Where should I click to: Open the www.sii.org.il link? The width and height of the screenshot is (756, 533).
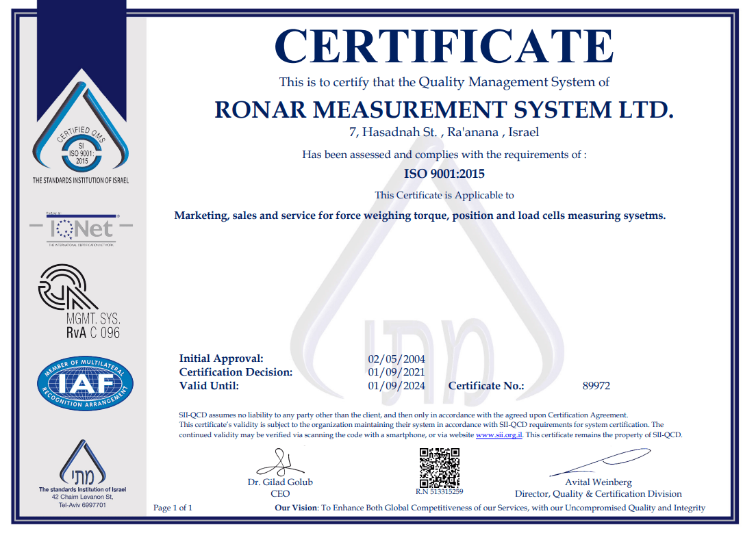click(499, 434)
